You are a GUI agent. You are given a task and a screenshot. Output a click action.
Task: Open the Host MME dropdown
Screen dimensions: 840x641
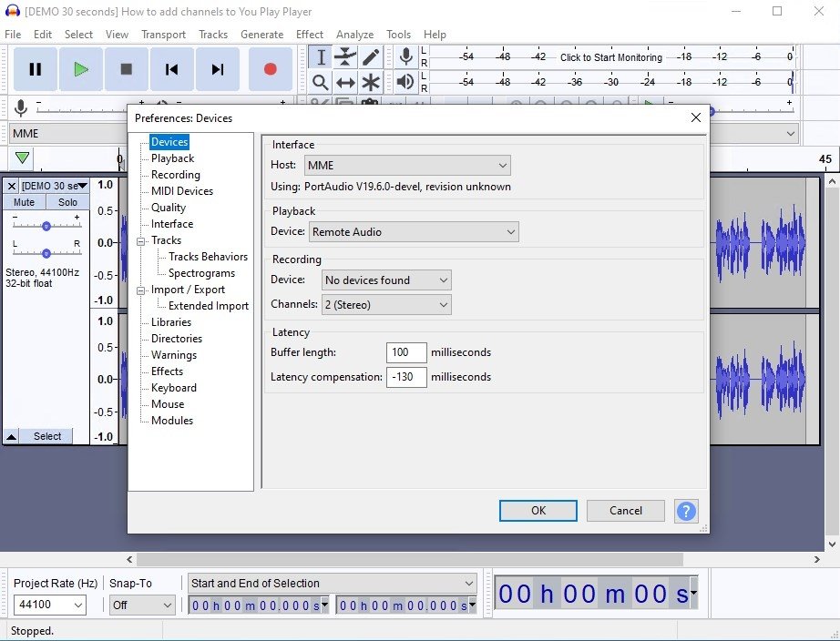pyautogui.click(x=407, y=166)
